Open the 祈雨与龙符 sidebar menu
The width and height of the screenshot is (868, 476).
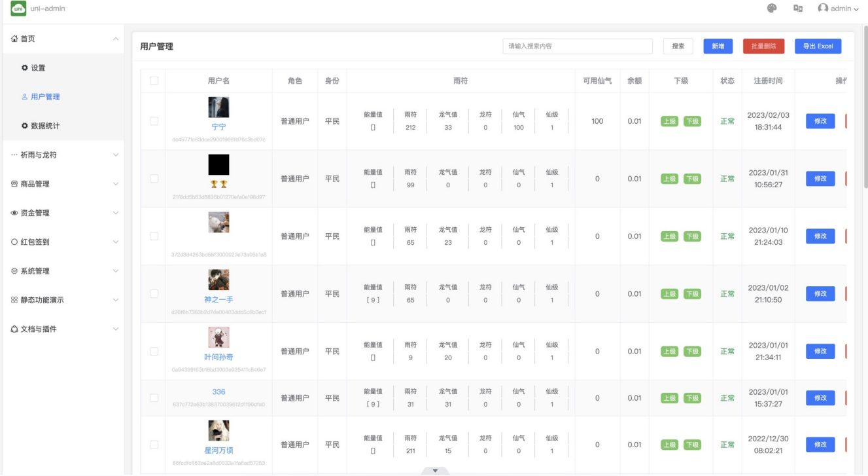coord(62,155)
